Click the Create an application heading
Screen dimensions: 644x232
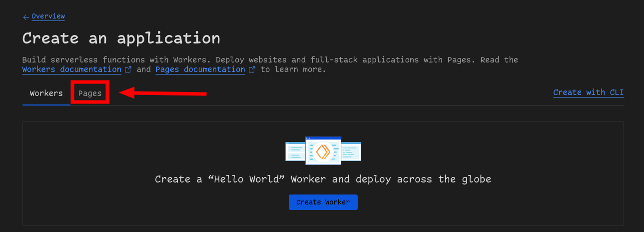click(121, 38)
